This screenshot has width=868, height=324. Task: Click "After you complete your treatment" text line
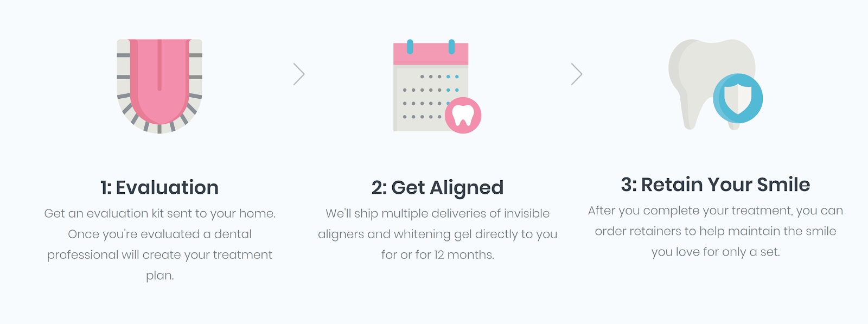(x=716, y=211)
